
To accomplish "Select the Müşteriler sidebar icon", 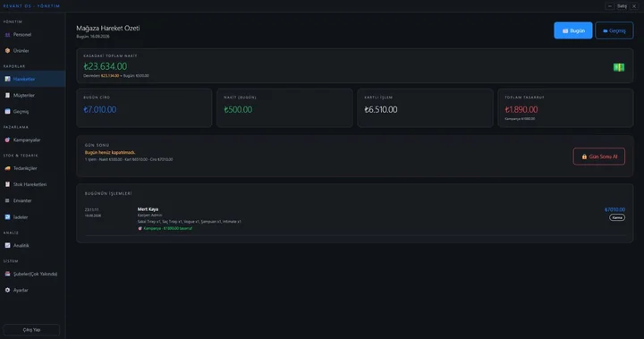I will (x=7, y=96).
